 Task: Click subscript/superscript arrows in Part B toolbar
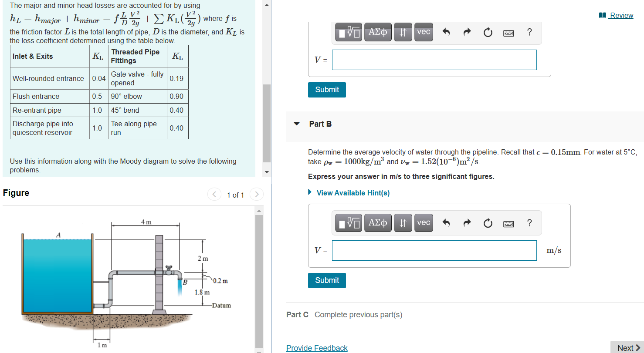(403, 223)
